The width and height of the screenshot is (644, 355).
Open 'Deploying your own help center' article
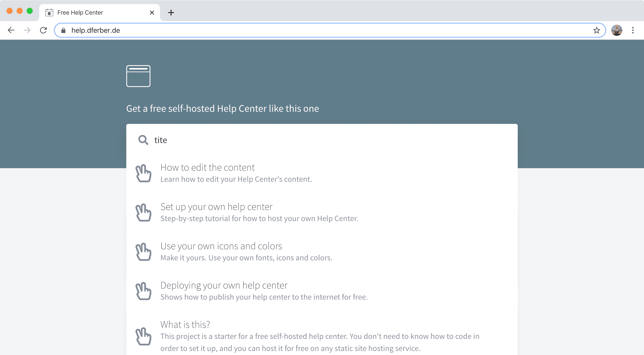coord(224,286)
